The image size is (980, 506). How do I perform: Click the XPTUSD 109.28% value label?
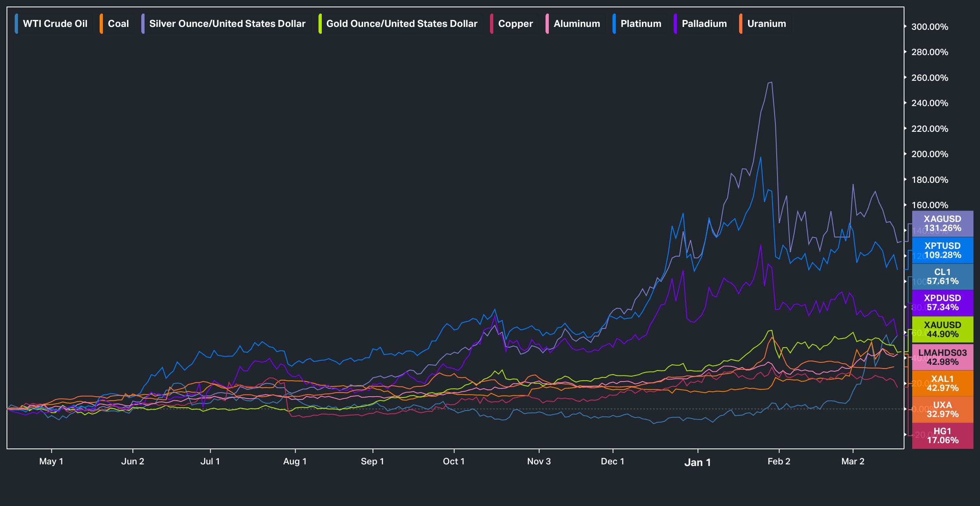point(942,251)
